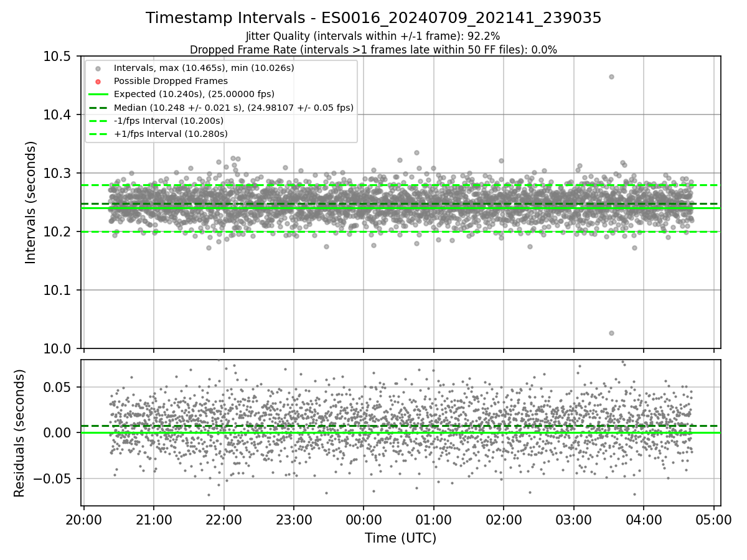
Task: Click the Time (UTC) x-axis label
Action: click(x=400, y=538)
